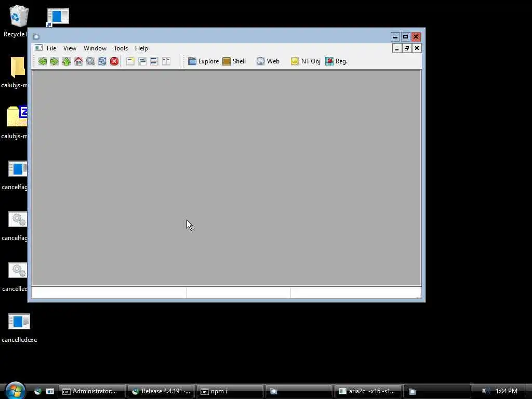This screenshot has width=532, height=399.
Task: Open the NT Obj view
Action: (x=305, y=61)
